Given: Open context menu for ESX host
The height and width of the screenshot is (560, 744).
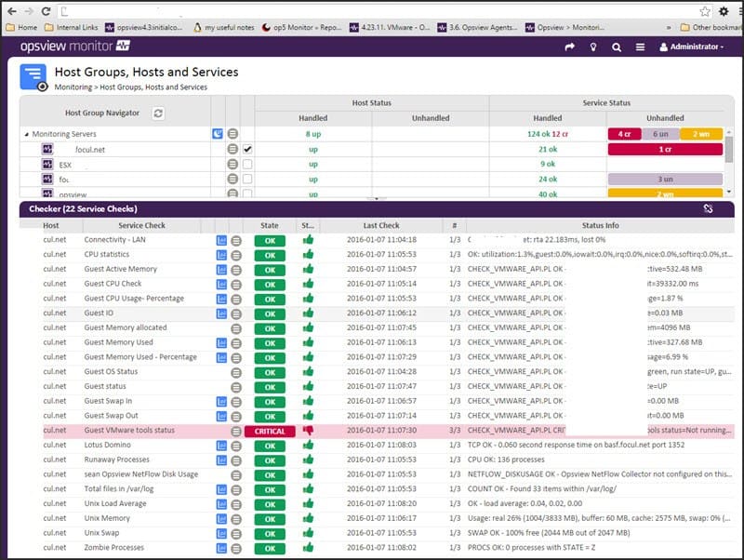Looking at the screenshot, I should tap(232, 165).
